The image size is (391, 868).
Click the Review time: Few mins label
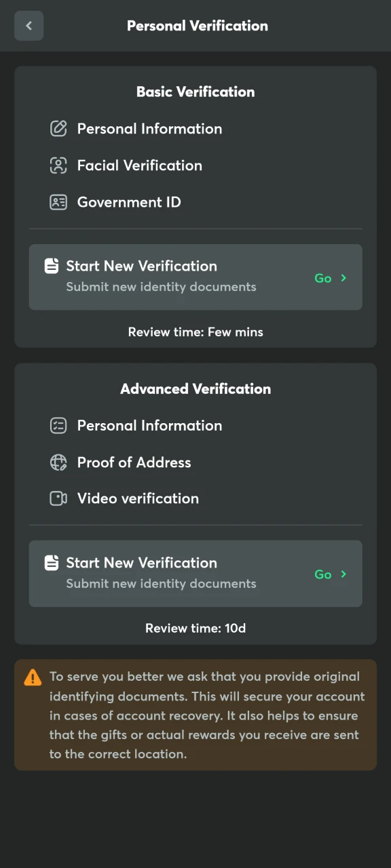click(195, 332)
